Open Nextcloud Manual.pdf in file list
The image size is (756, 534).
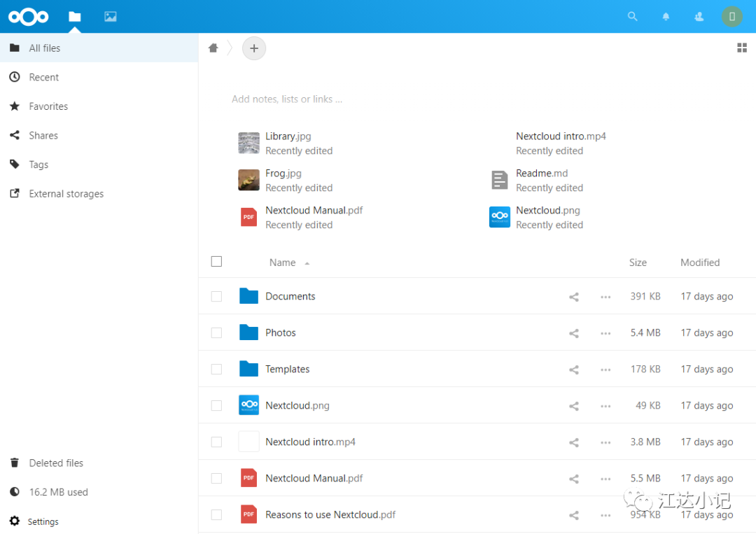pos(314,478)
